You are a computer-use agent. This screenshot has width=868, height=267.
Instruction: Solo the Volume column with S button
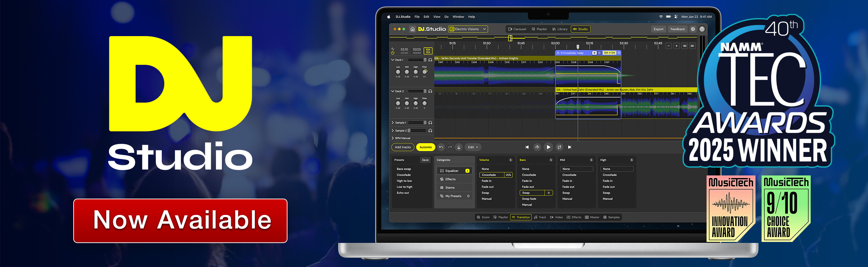(510, 160)
